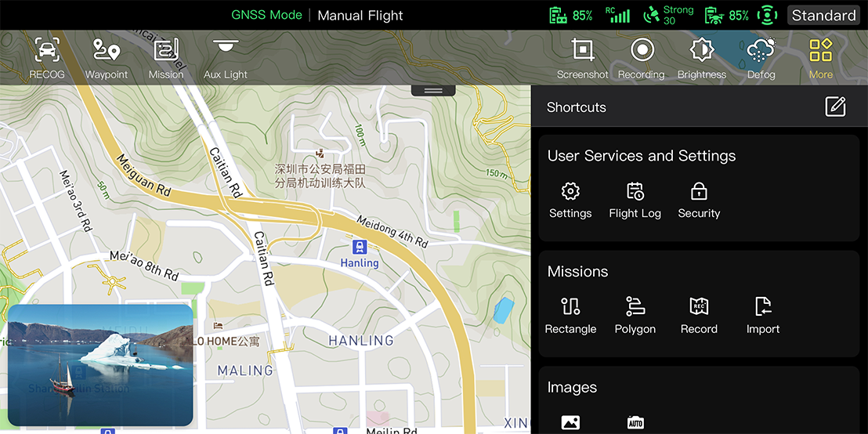Enable the Defog feature

(761, 58)
